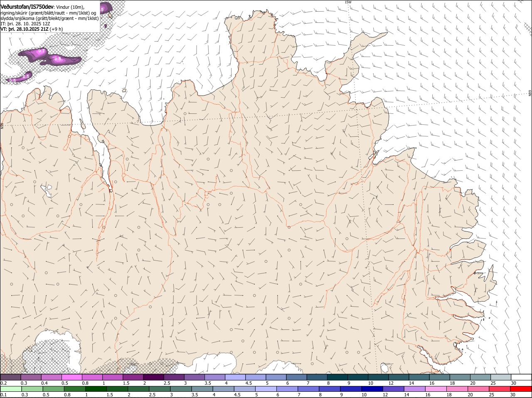This screenshot has height=398, width=532.
Task: Click the '0.8' contour label on purple snow patch
Action: tap(58, 59)
